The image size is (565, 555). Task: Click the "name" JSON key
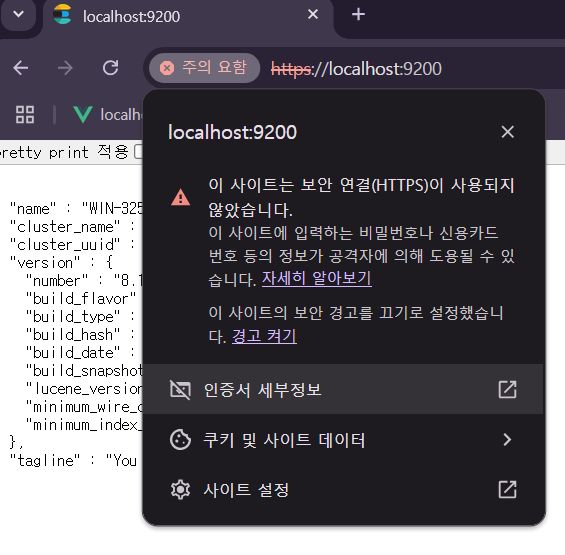[33, 209]
